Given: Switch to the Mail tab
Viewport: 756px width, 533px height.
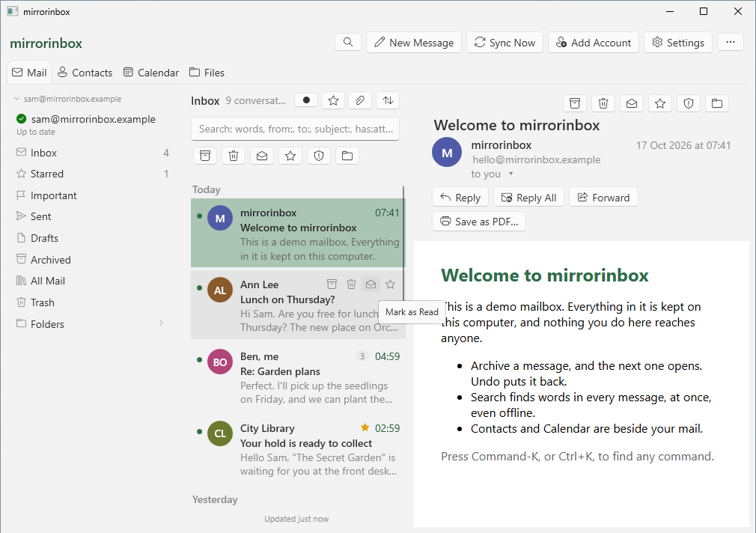Looking at the screenshot, I should (x=29, y=73).
